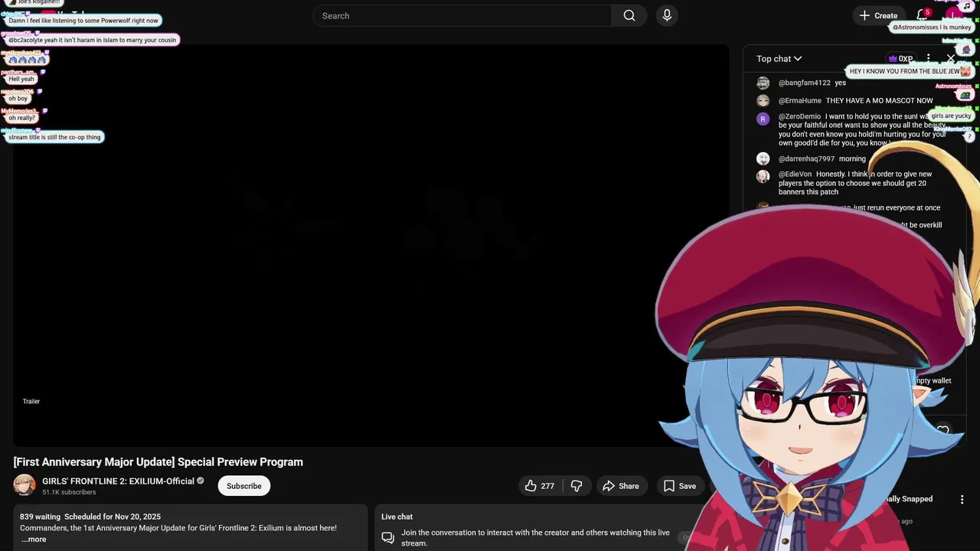
Task: Share the special preview video
Action: [620, 486]
